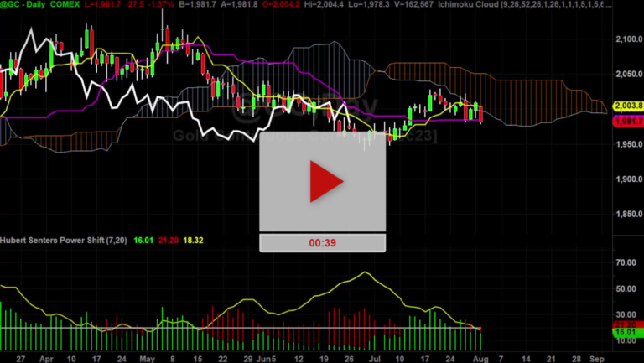Click the 70.00 indicator axis label
The image size is (644, 363).
[x=625, y=262]
